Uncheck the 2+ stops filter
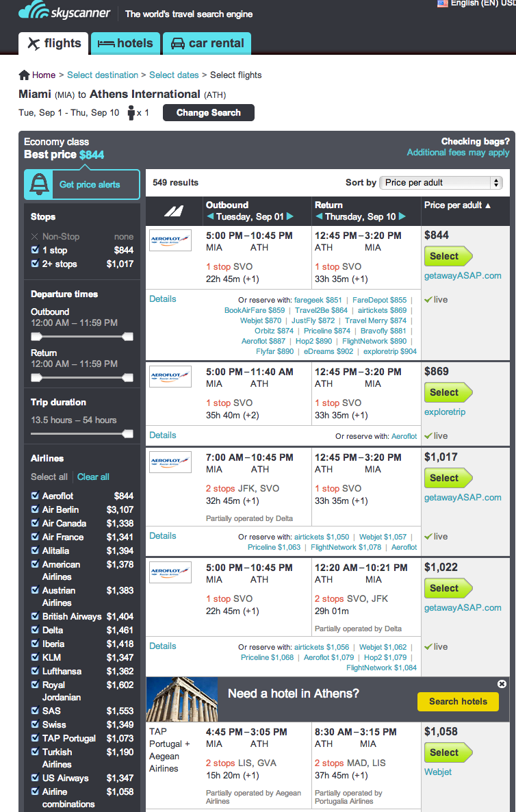Screen dimensions: 516x812 point(35,264)
